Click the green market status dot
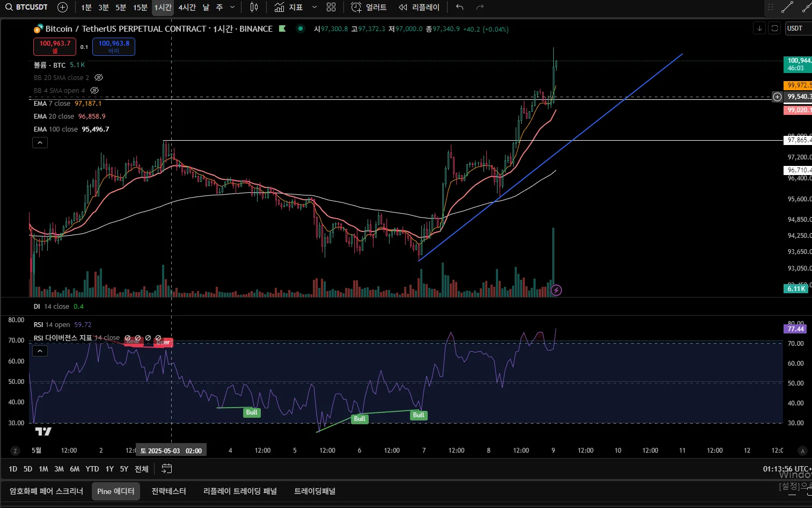Image resolution: width=812 pixels, height=508 pixels. pos(301,28)
